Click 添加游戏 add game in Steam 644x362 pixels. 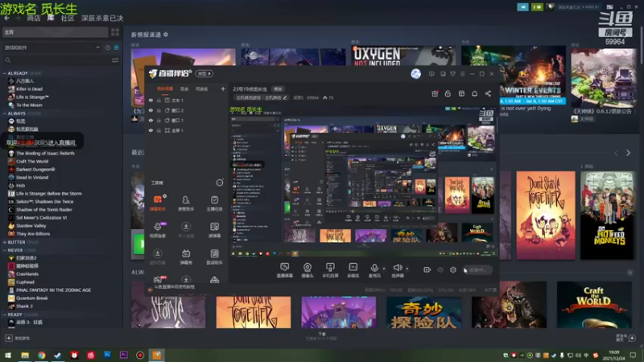coord(17,338)
